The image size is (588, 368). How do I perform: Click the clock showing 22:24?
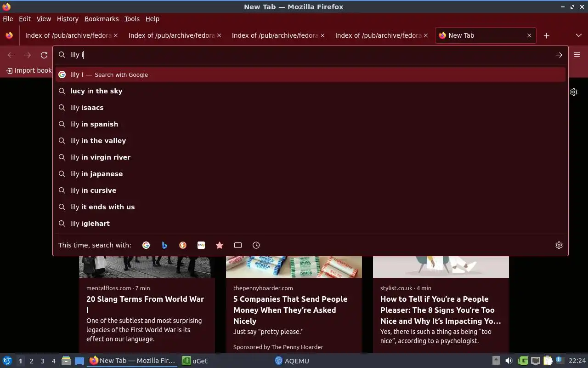(x=577, y=361)
